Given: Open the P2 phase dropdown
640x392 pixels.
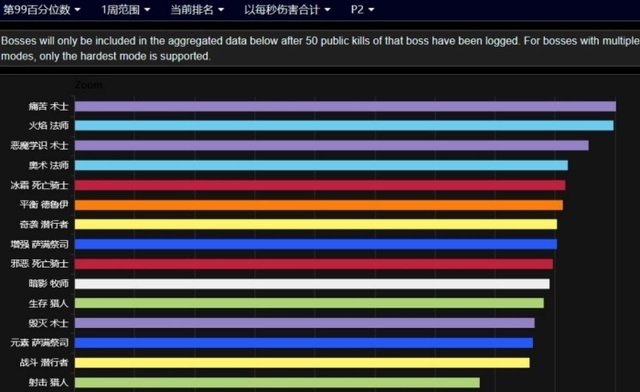Looking at the screenshot, I should 362,9.
